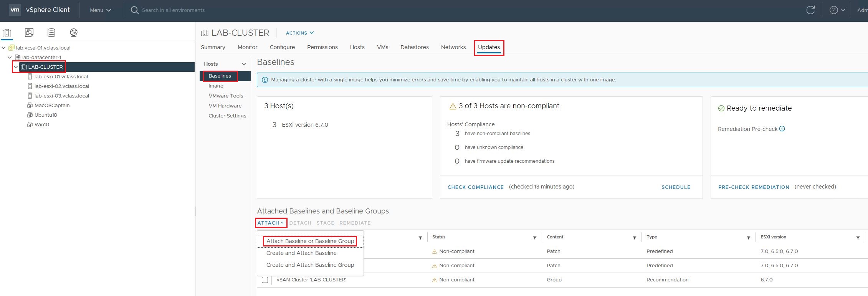Image resolution: width=868 pixels, height=296 pixels.
Task: Choose Create and Attach Baseline Group
Action: point(310,265)
